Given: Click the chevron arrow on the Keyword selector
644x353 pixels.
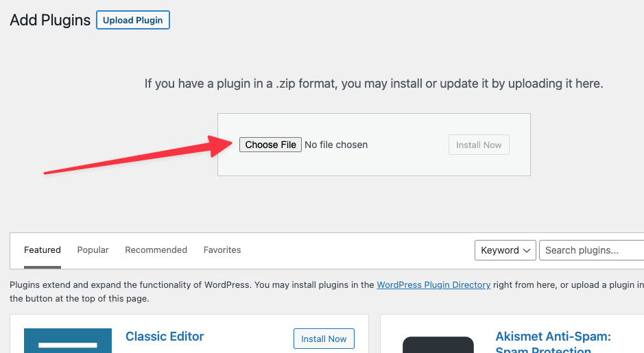Looking at the screenshot, I should click(x=527, y=250).
